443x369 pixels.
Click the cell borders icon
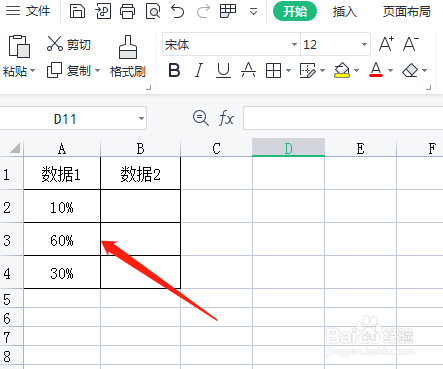273,70
